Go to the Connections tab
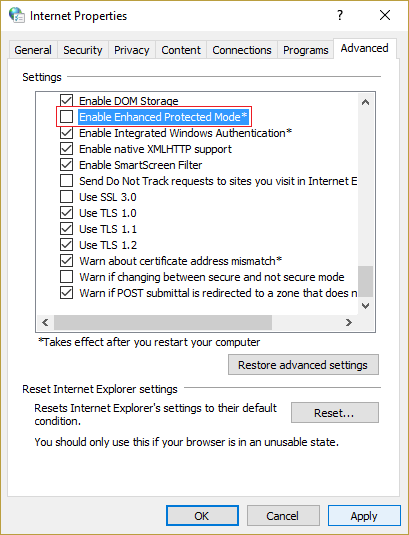 pyautogui.click(x=242, y=50)
